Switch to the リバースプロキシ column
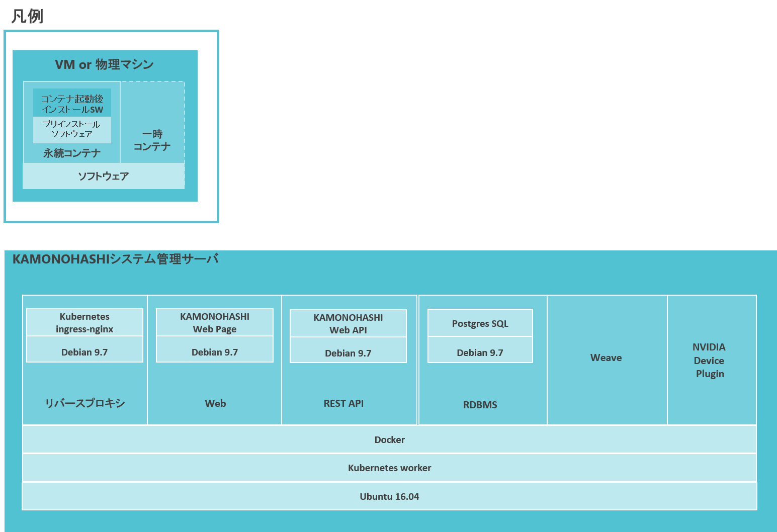This screenshot has width=777, height=532. (84, 403)
